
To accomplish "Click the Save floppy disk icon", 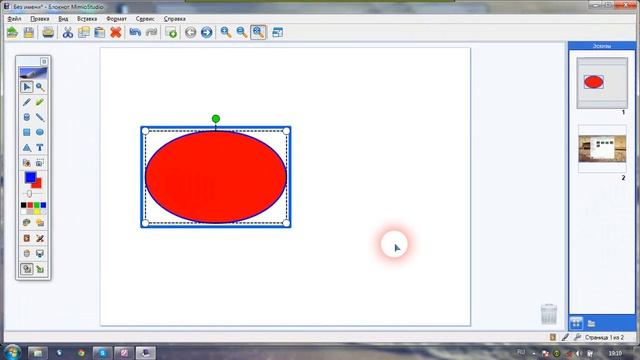I will point(29,32).
